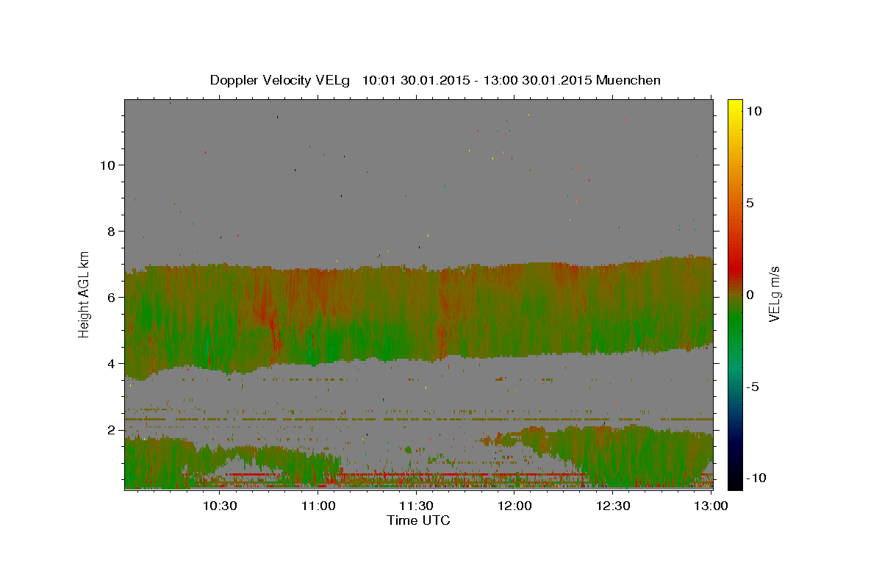Pick the yellow top of the colorbar

pos(734,107)
